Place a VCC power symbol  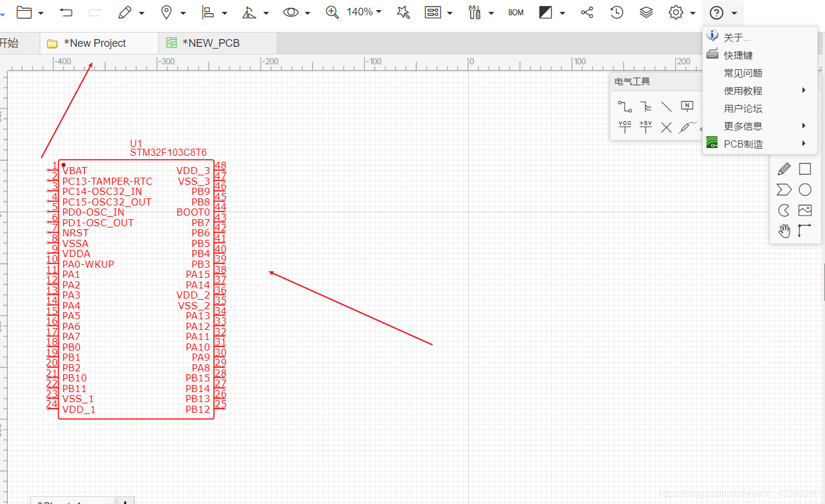click(625, 127)
